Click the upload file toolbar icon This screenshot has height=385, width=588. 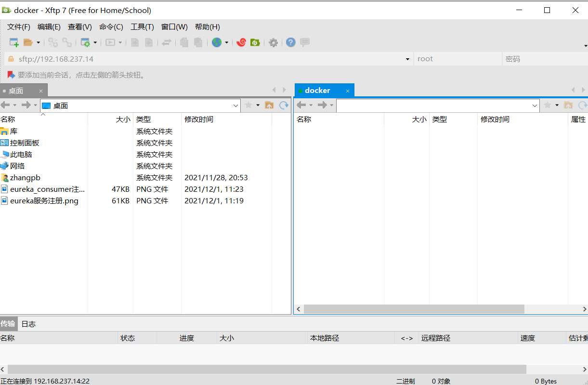135,42
